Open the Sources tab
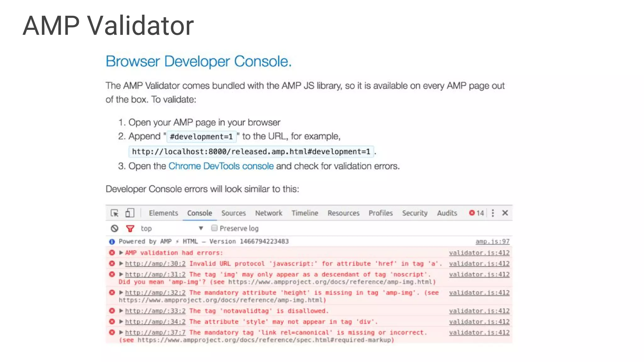 [233, 213]
